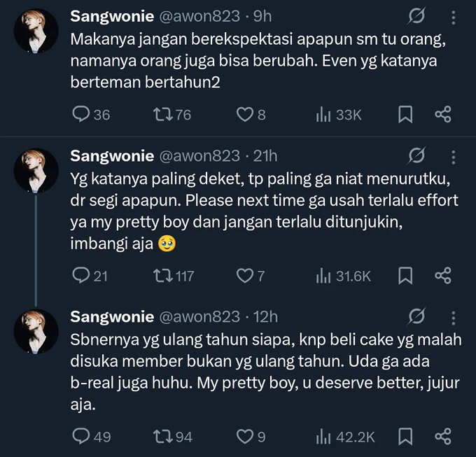Open Sangwonie profile name on 12h tweet
The height and width of the screenshot is (457, 476).
point(112,317)
